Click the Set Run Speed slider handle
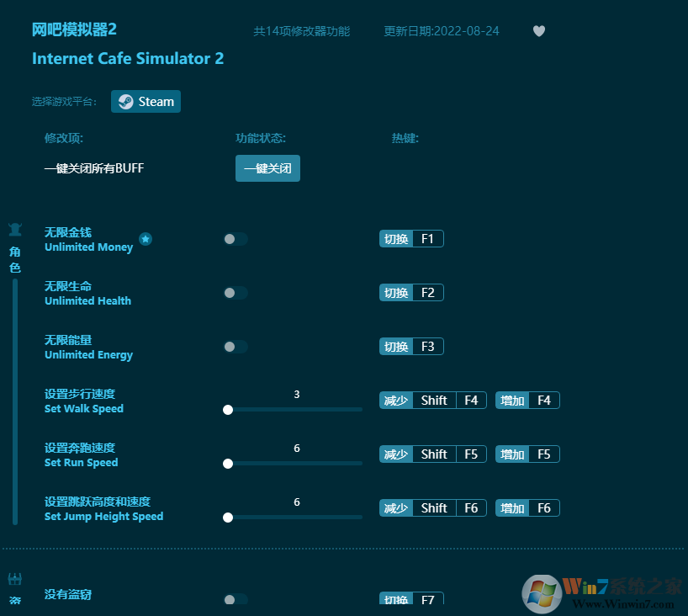688x616 pixels. 228,464
